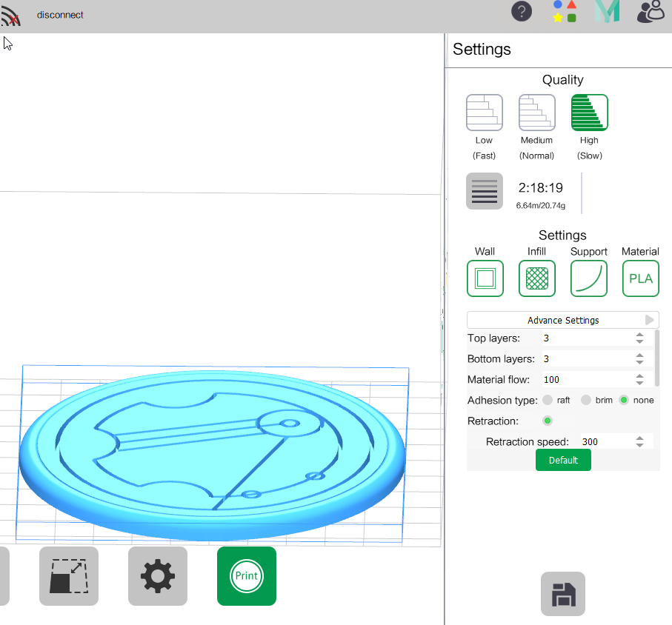Click the teal M logo icon

coord(608,12)
